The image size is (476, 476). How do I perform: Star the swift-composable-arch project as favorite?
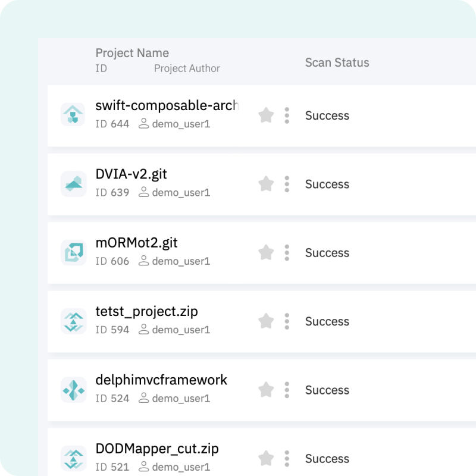pos(266,115)
